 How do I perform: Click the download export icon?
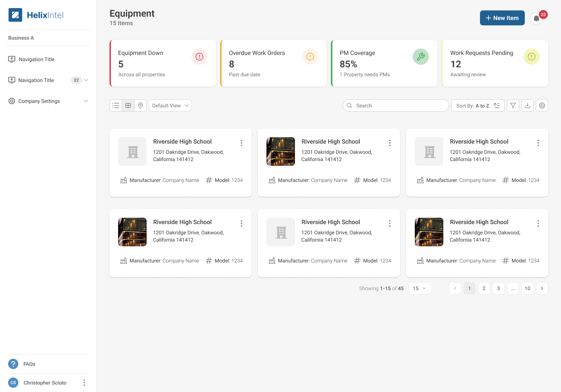[527, 106]
